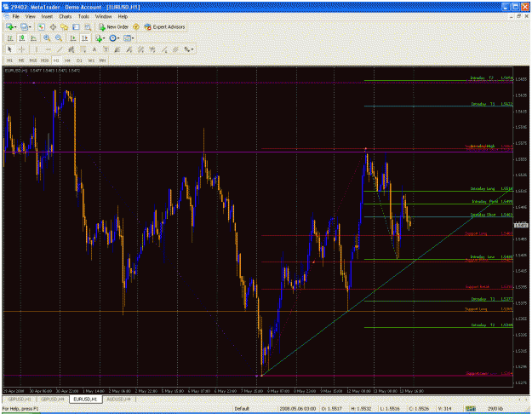Zoom in on the chart
The image size is (532, 414).
(x=47, y=38)
